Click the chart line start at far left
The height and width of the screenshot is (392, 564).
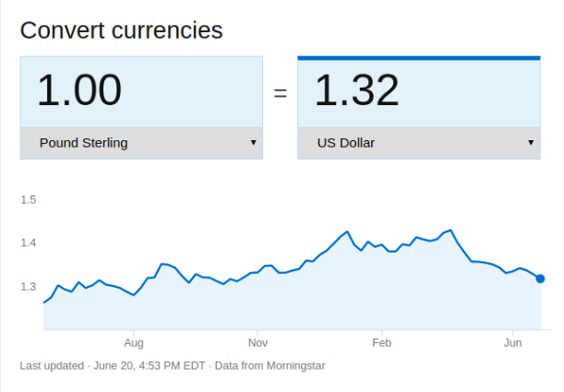pos(44,303)
